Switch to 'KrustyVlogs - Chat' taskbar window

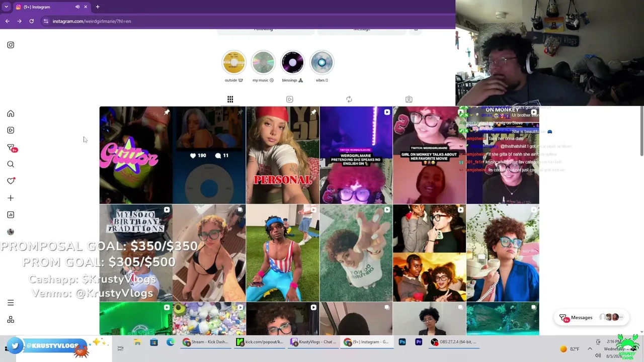coord(314,342)
